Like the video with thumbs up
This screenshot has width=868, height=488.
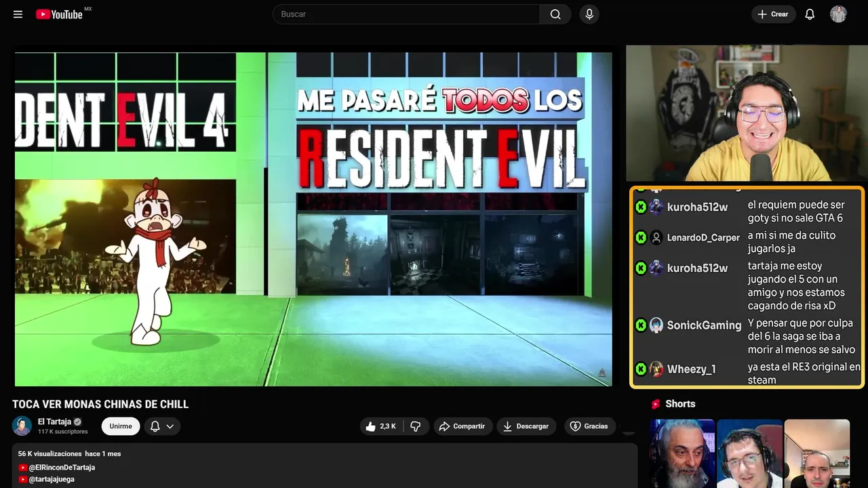[381, 426]
